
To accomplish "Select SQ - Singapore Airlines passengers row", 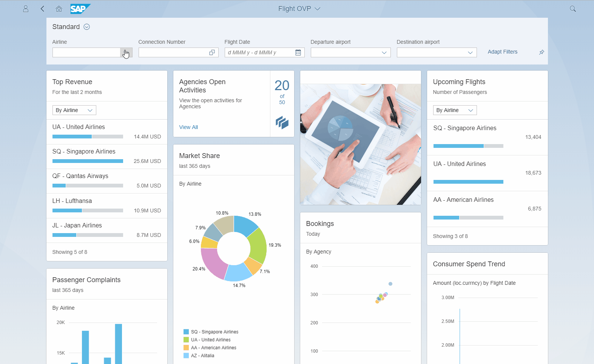I will click(488, 137).
